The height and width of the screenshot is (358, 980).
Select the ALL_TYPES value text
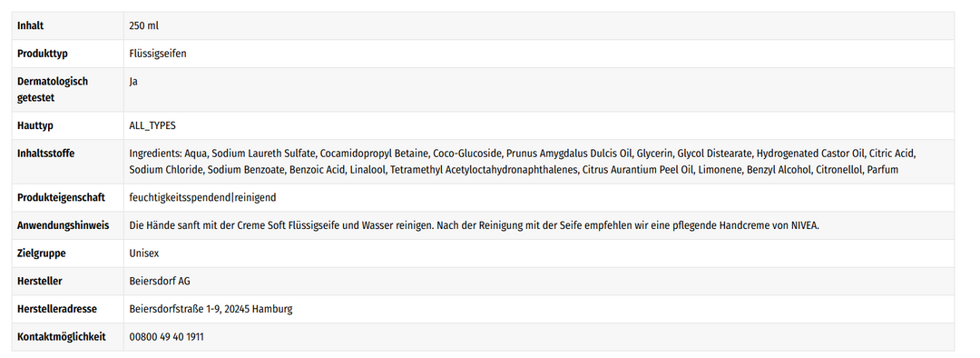click(x=152, y=125)
